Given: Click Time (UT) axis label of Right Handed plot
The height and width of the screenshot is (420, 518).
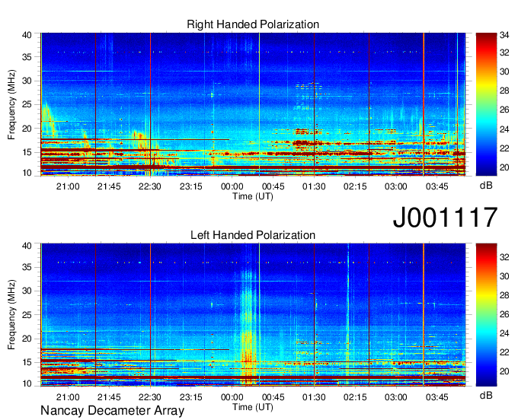Looking at the screenshot, I should (253, 196).
